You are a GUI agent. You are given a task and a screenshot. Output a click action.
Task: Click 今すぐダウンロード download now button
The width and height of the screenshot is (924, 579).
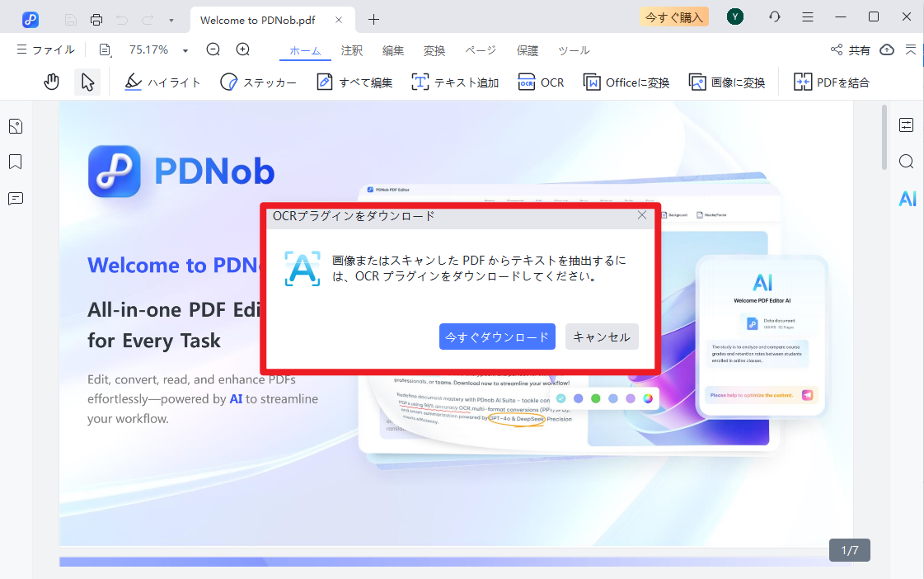point(497,337)
